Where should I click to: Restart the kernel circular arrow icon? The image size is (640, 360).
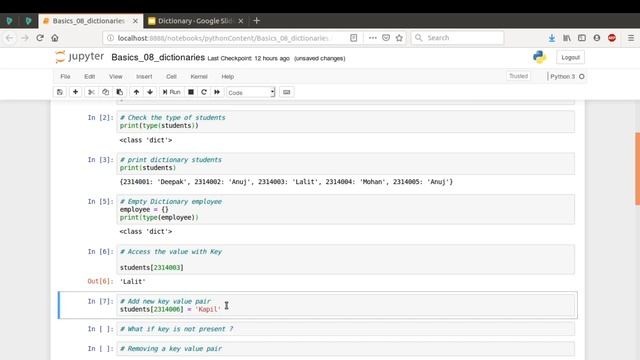204,92
